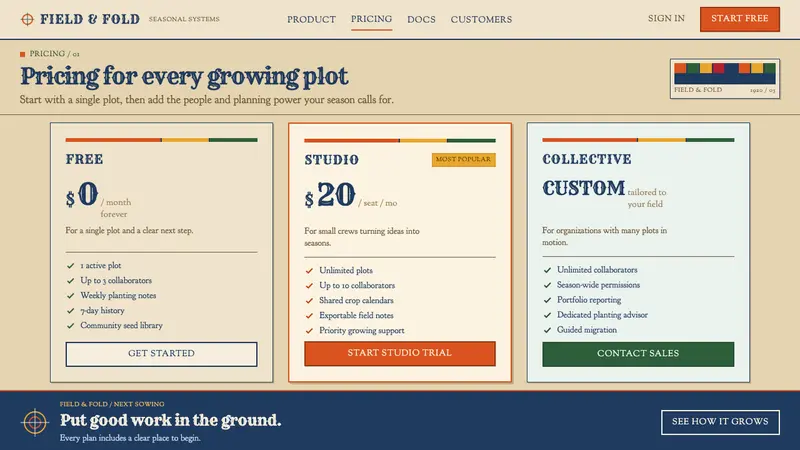Click 'tailored to your field' text
The height and width of the screenshot is (450, 800).
click(x=646, y=198)
